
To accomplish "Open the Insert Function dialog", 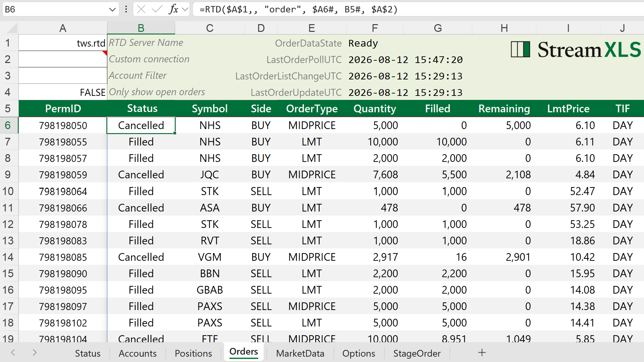I will [x=173, y=9].
